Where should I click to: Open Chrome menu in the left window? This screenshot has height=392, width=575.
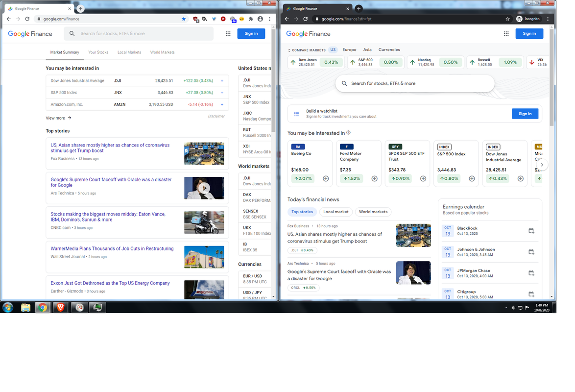click(x=269, y=19)
